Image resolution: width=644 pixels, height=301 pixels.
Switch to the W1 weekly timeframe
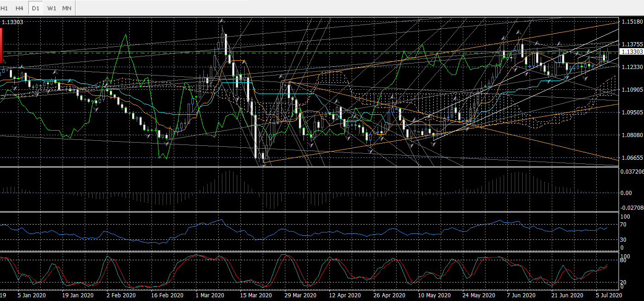coord(52,8)
